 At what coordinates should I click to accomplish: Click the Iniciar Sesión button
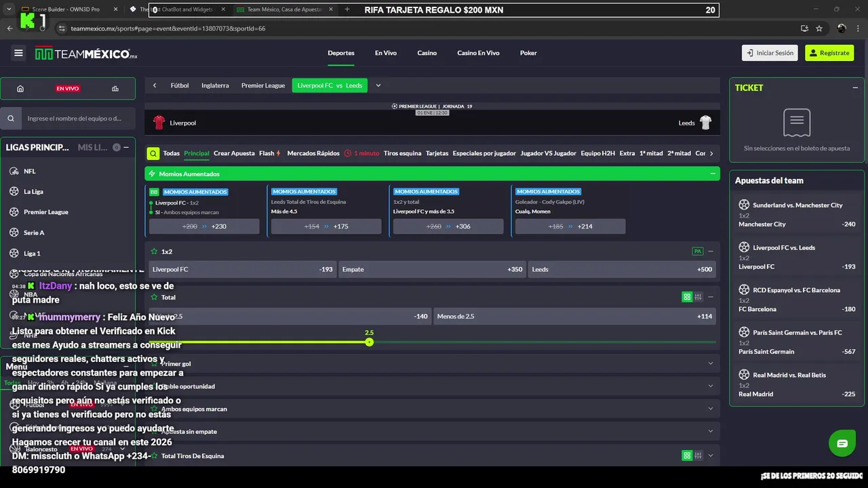[x=771, y=53]
